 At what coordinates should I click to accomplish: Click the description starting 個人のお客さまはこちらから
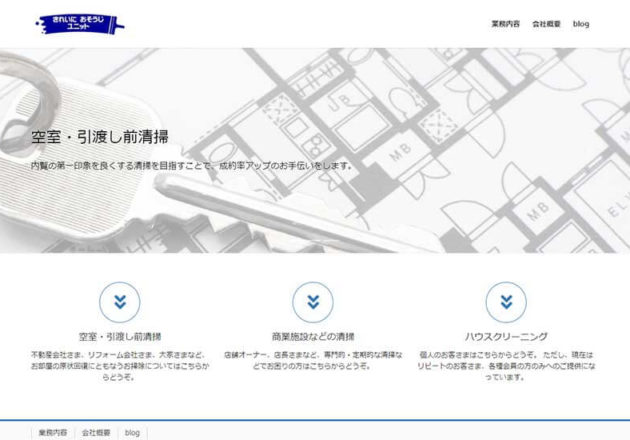tap(506, 366)
